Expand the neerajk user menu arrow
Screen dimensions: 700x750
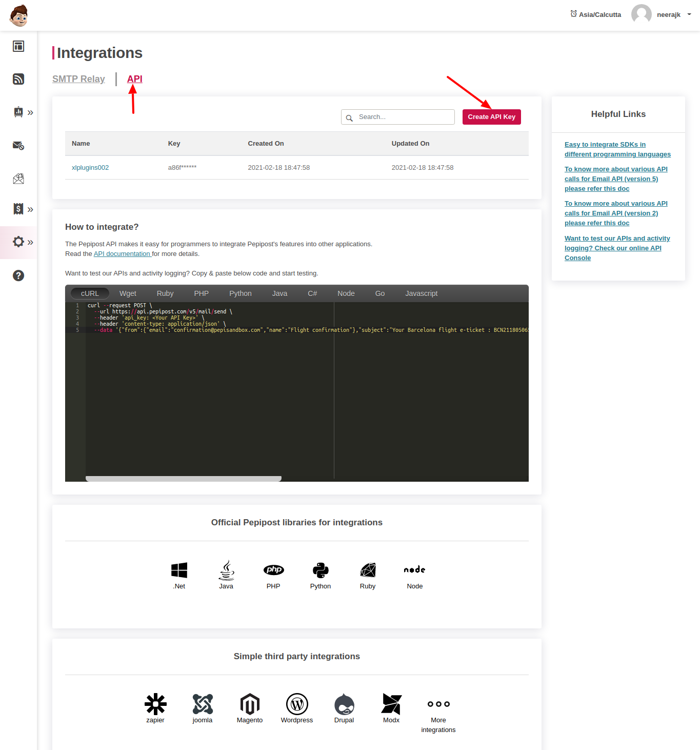point(689,14)
